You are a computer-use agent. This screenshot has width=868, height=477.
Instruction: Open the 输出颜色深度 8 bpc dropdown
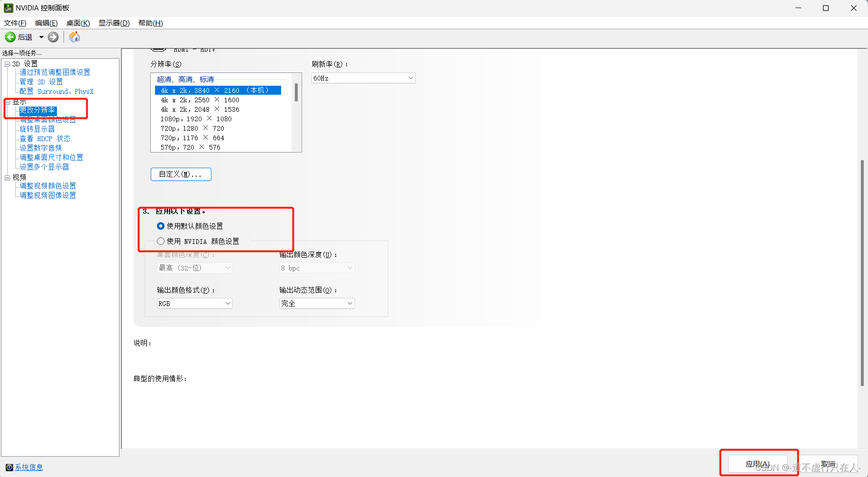pos(317,268)
